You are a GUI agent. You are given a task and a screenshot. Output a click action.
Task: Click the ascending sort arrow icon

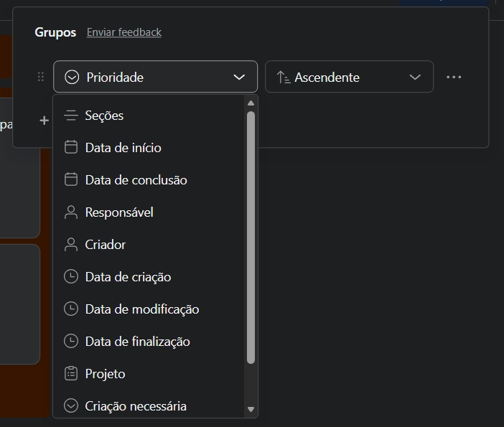(284, 77)
